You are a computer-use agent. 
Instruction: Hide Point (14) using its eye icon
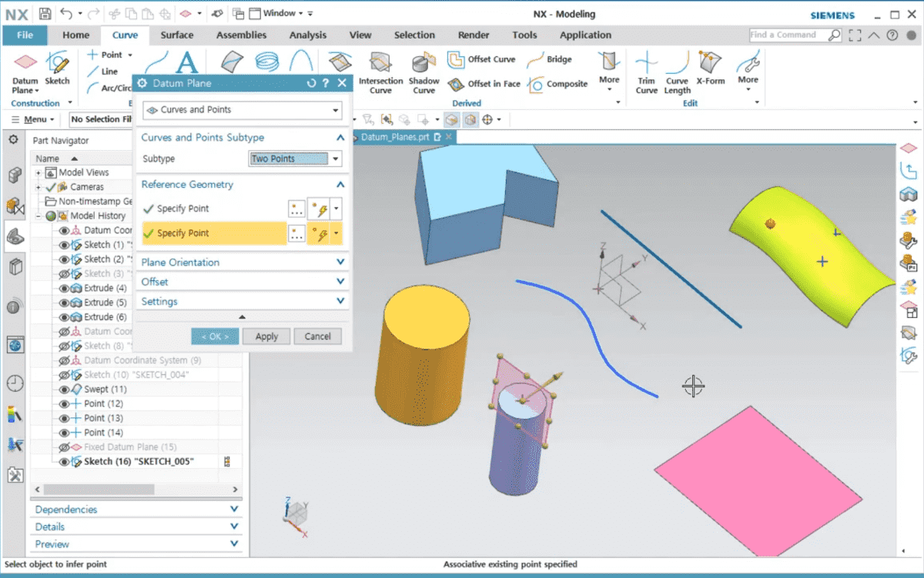[x=65, y=433]
